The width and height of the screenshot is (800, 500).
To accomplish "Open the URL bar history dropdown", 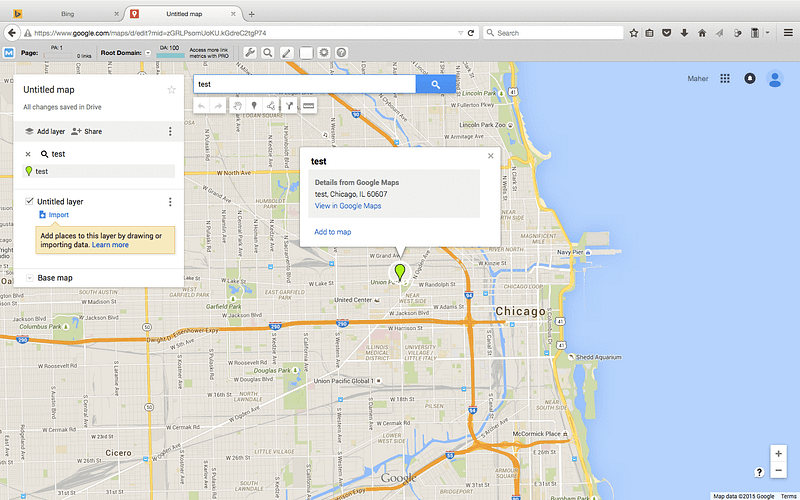I will (x=460, y=33).
